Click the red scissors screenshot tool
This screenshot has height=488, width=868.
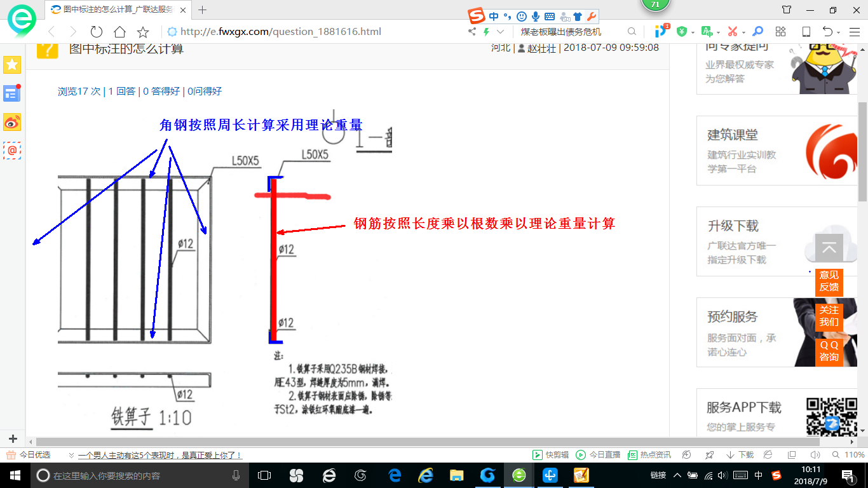click(733, 32)
